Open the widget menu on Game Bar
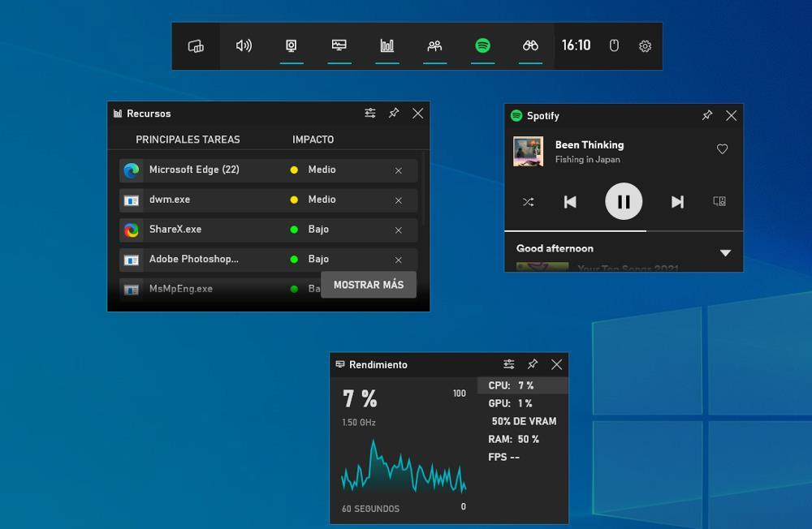Viewport: 812px width, 529px height. click(196, 46)
